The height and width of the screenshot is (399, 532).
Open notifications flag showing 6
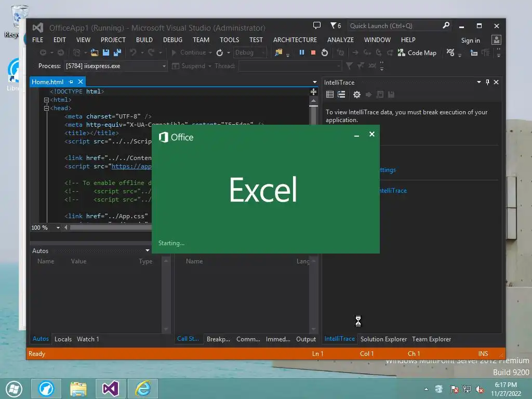pos(336,25)
